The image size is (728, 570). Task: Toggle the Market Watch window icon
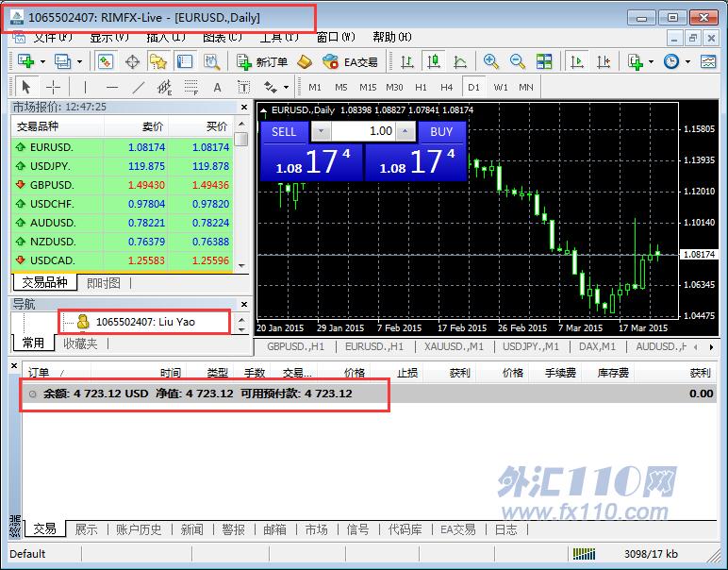pos(106,61)
